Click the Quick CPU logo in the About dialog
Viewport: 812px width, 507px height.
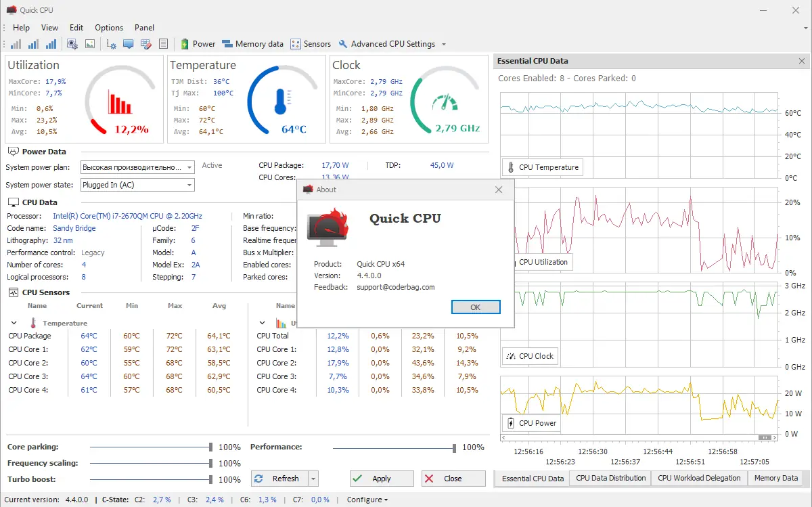click(328, 227)
